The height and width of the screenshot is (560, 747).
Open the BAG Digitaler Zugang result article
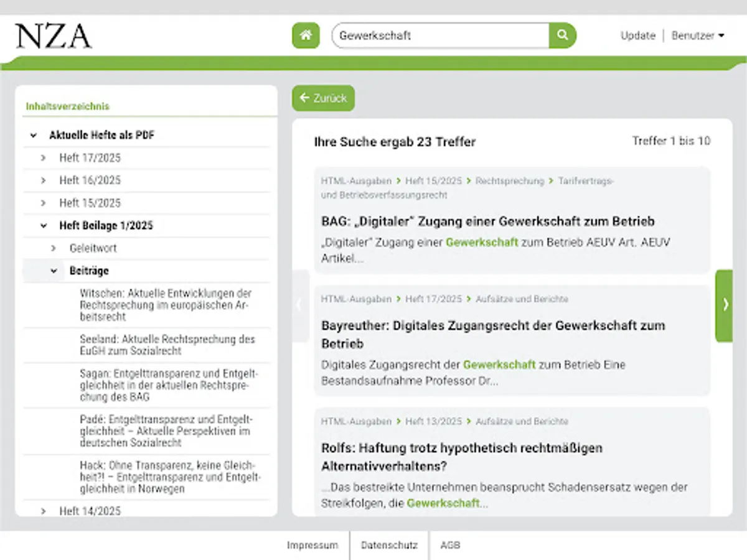tap(487, 221)
